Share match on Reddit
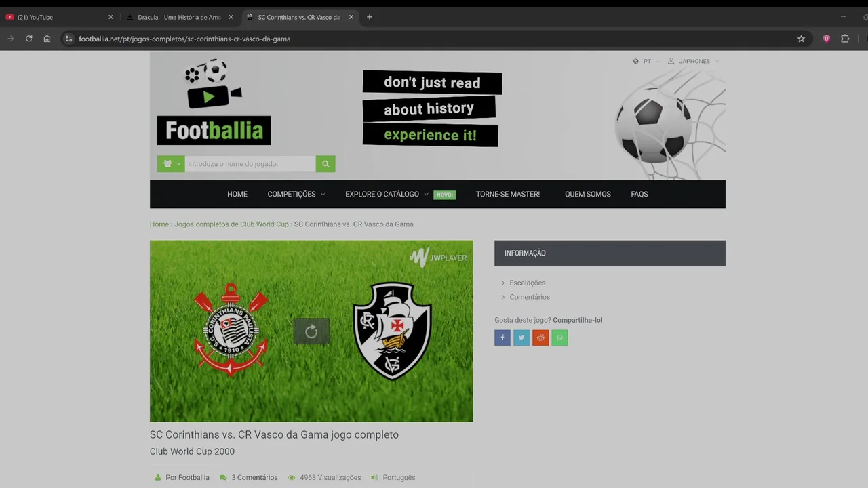The image size is (868, 488). pos(540,338)
